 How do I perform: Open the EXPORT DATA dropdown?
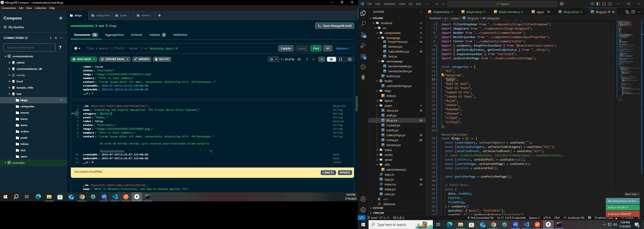click(x=115, y=59)
